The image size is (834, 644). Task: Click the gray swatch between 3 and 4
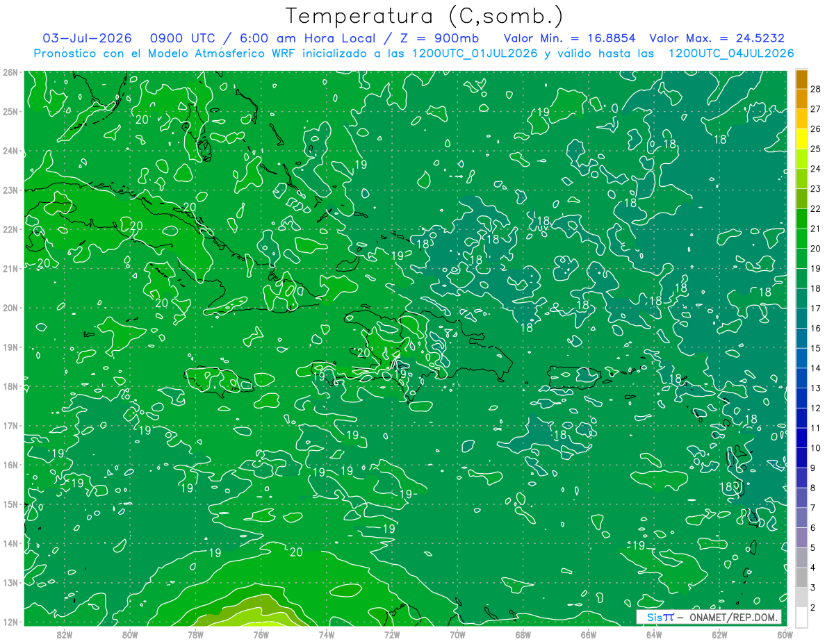[801, 577]
